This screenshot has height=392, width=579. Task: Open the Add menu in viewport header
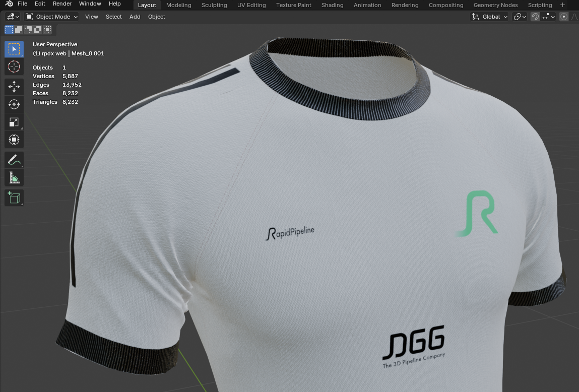coord(135,17)
